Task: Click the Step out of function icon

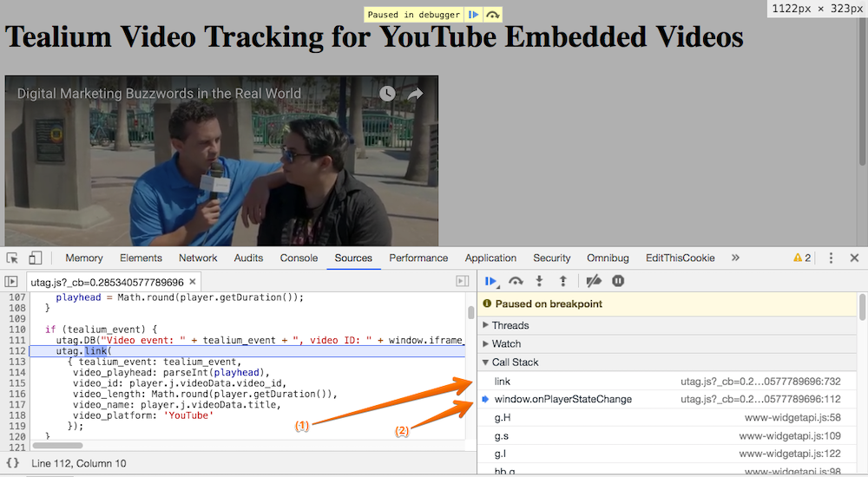Action: (x=562, y=281)
